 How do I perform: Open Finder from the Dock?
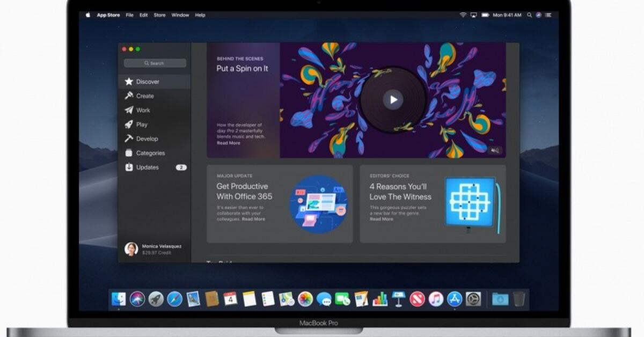[119, 299]
